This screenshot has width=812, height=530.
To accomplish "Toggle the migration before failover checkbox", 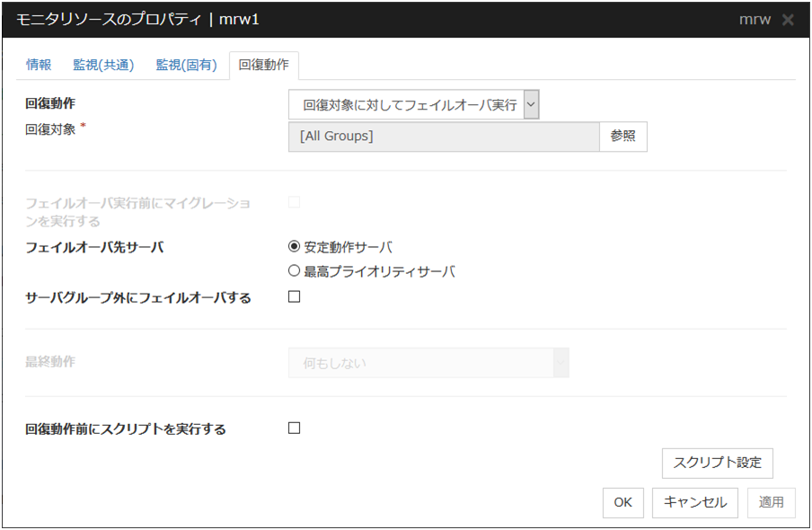I will click(x=294, y=203).
